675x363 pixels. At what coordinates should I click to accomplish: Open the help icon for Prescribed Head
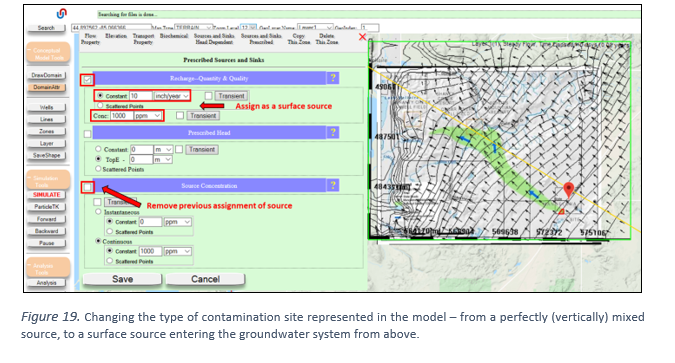(333, 132)
